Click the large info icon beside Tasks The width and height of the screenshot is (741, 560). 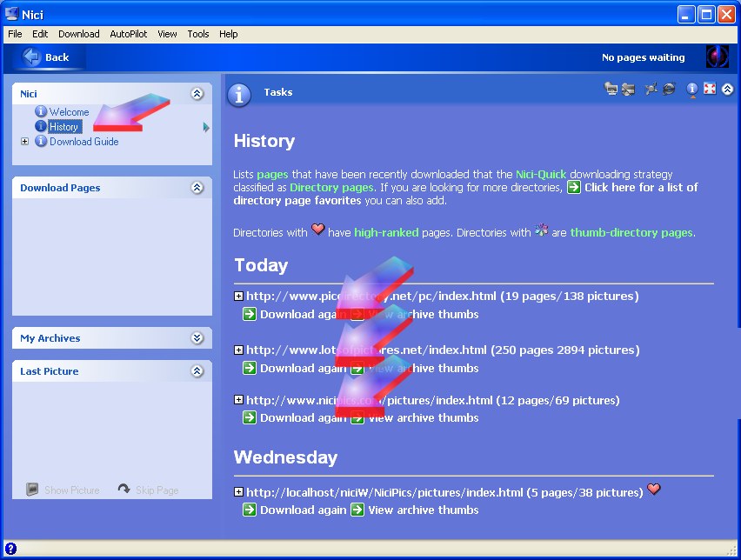tap(239, 95)
